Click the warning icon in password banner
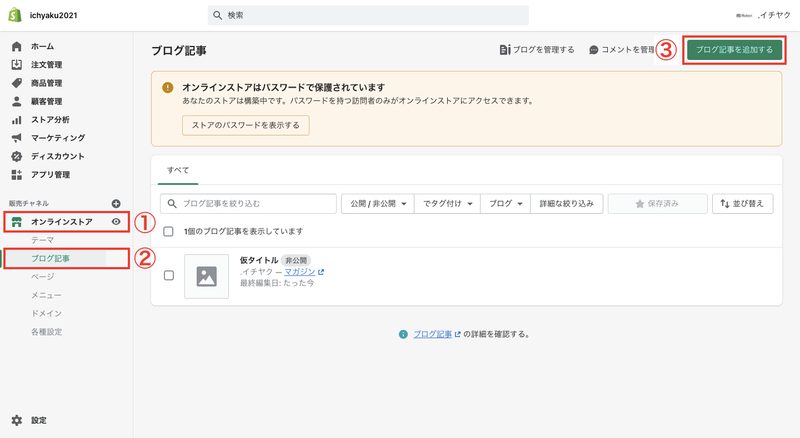Viewport: 800px width, 438px height. (167, 87)
